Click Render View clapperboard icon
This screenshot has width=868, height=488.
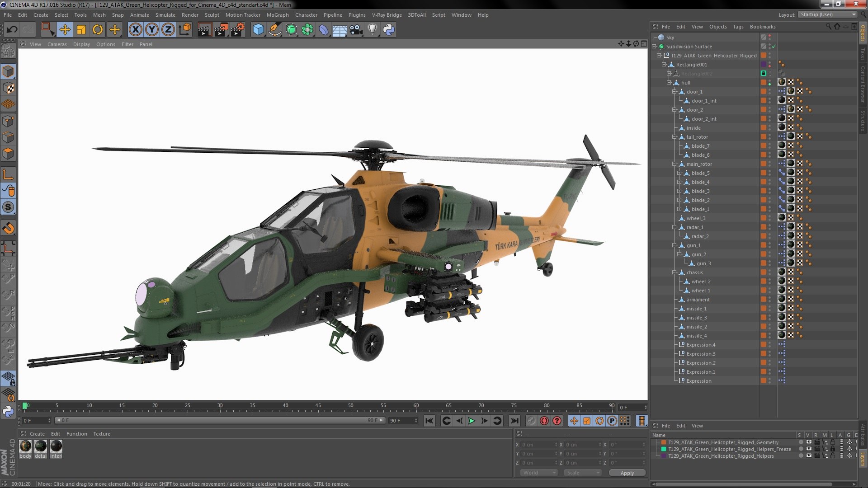coord(204,30)
